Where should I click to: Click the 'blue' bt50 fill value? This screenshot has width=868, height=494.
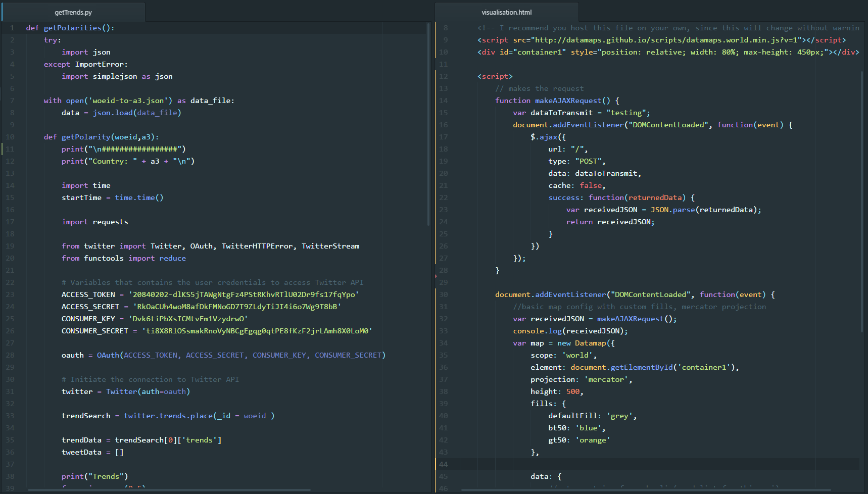coord(589,428)
